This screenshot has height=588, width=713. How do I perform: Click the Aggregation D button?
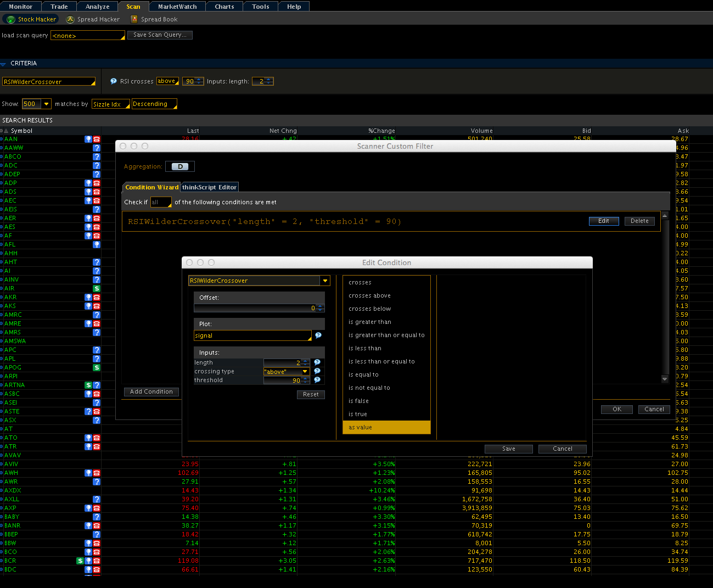tap(180, 166)
